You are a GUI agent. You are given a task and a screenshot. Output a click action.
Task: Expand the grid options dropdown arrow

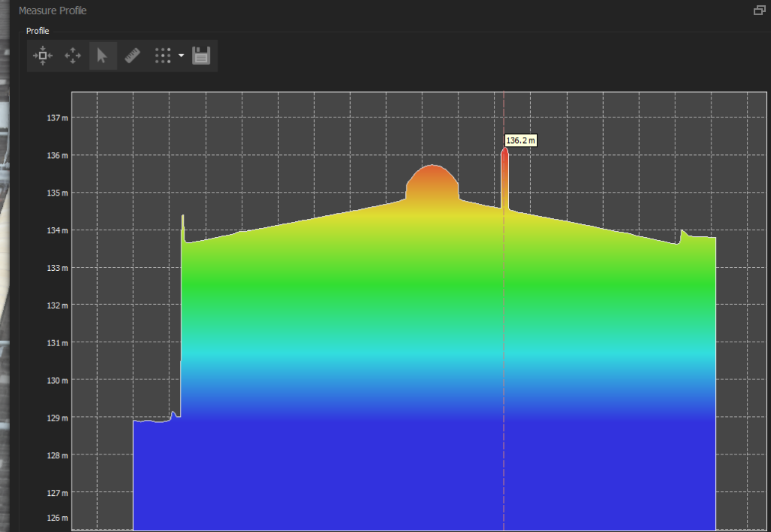[x=181, y=56]
